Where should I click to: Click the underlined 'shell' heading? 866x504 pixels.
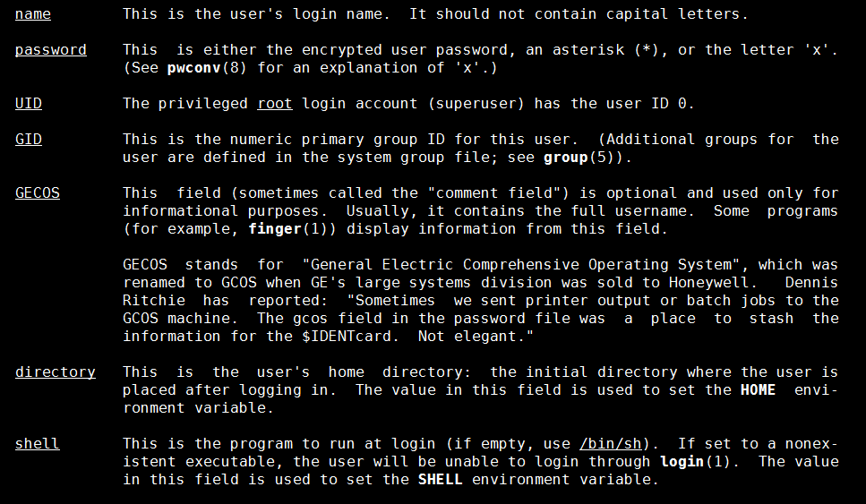coord(37,444)
